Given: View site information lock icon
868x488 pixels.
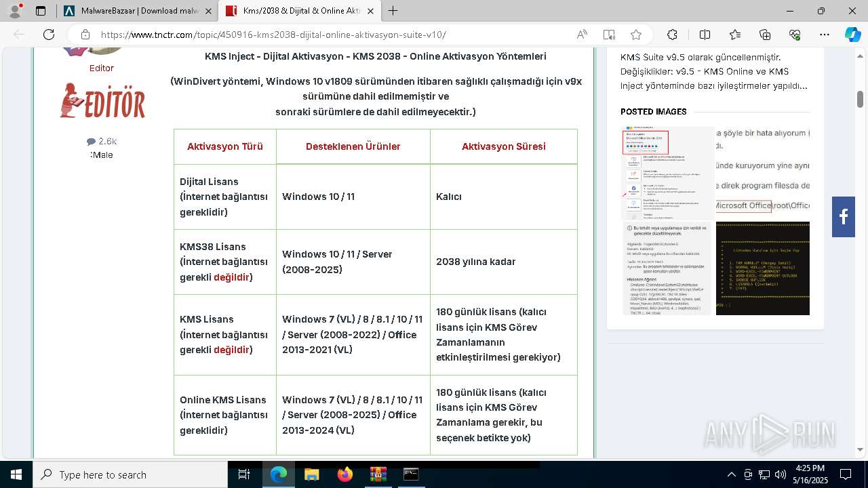Looking at the screenshot, I should click(85, 35).
